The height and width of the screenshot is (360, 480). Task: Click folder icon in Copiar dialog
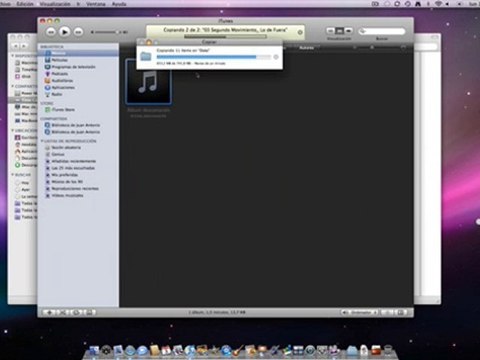tap(146, 56)
